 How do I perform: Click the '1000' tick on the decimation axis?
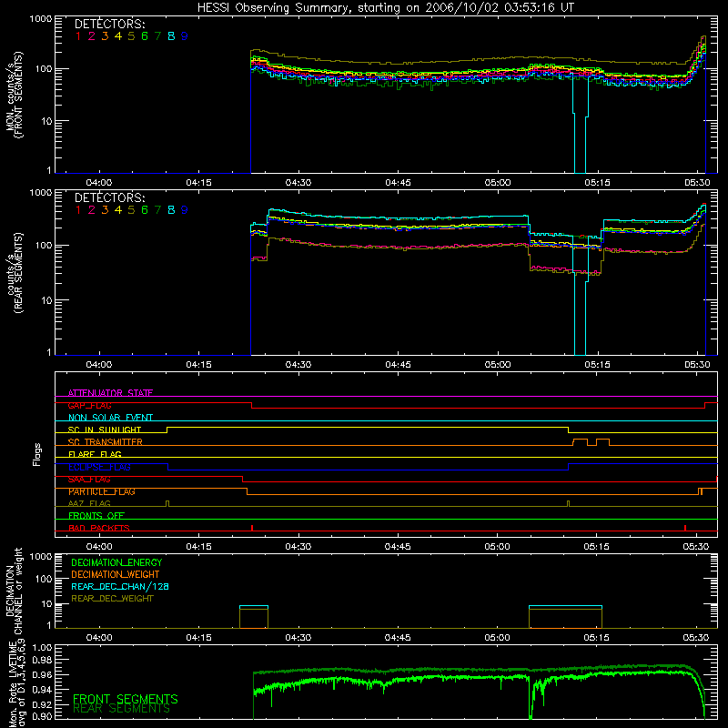coord(41,556)
